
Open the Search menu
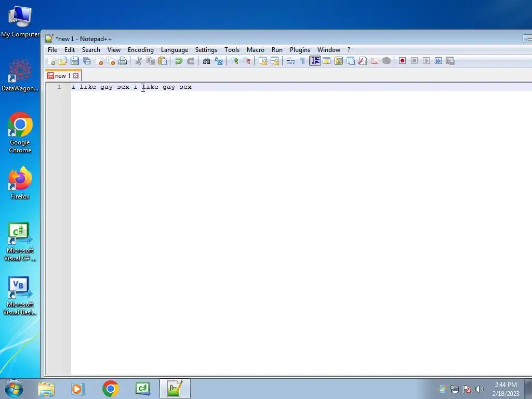[91, 50]
